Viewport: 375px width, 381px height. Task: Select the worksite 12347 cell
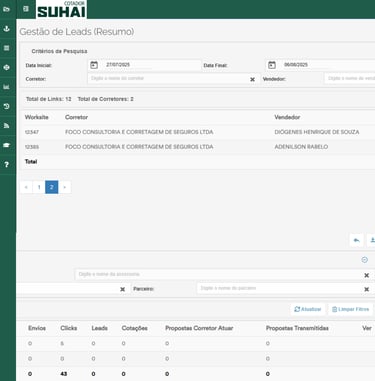(32, 132)
